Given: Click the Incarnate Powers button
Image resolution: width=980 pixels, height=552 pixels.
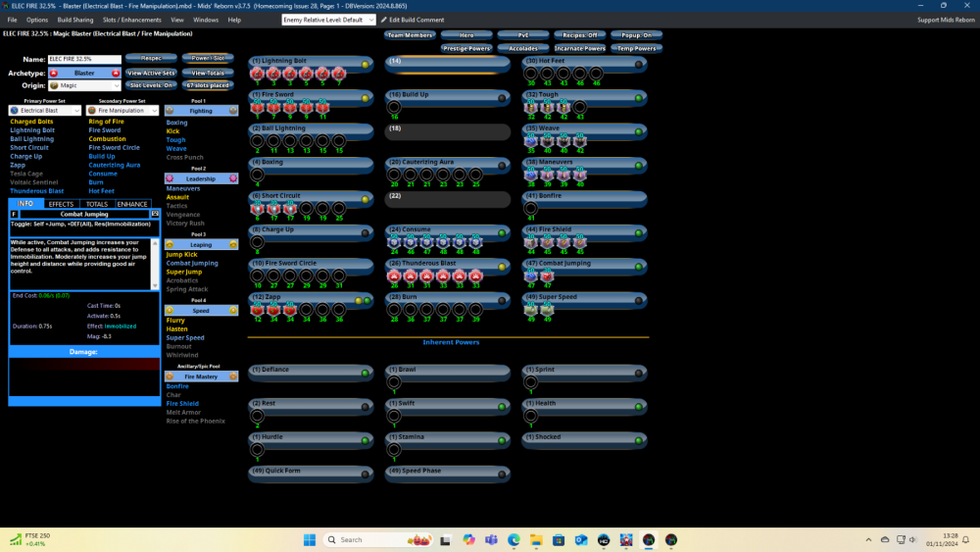Looking at the screenshot, I should [x=580, y=48].
